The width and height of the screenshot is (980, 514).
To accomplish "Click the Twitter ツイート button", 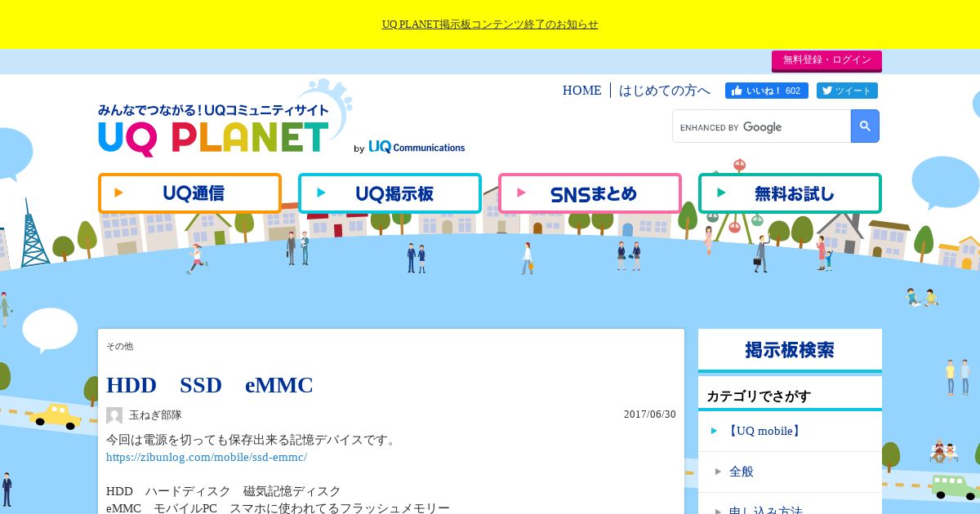I will click(x=846, y=91).
